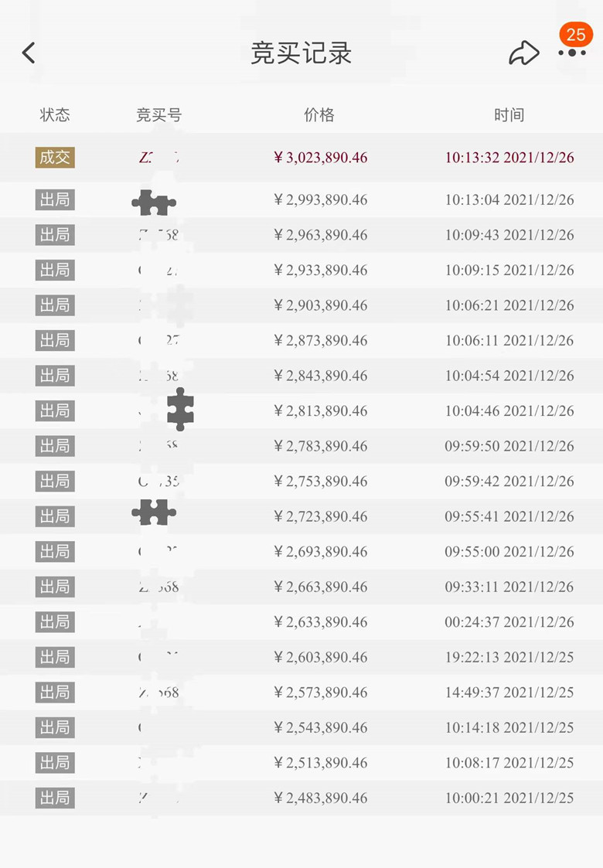Tap winning price ¥3,023,890.46

tap(321, 158)
